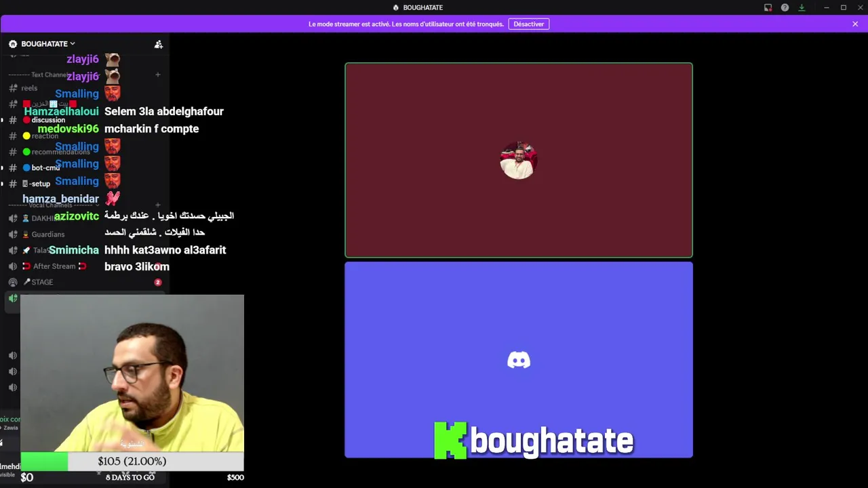Open the reaction text channel
This screenshot has width=868, height=488.
click(45, 136)
